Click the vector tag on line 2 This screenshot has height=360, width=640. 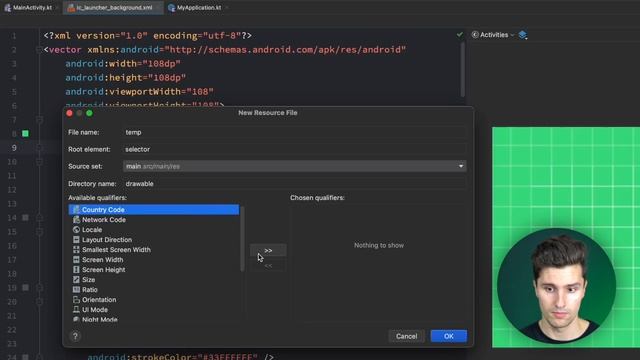(62, 50)
